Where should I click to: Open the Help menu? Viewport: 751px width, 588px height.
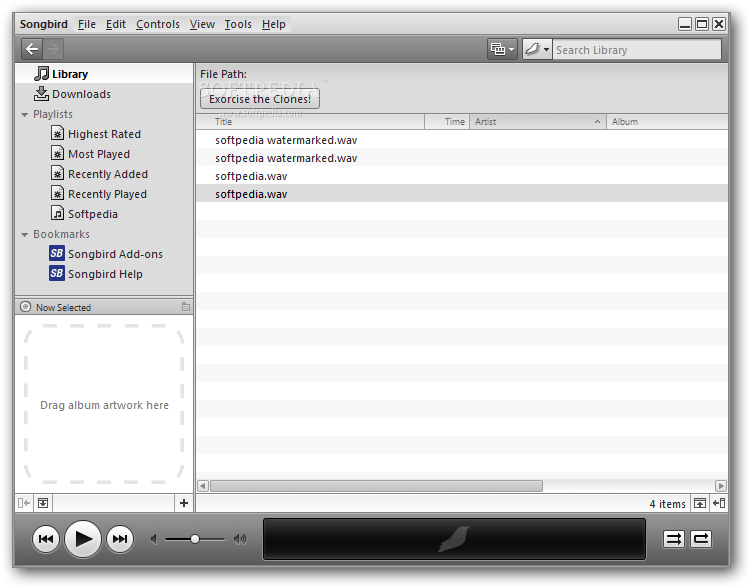273,24
